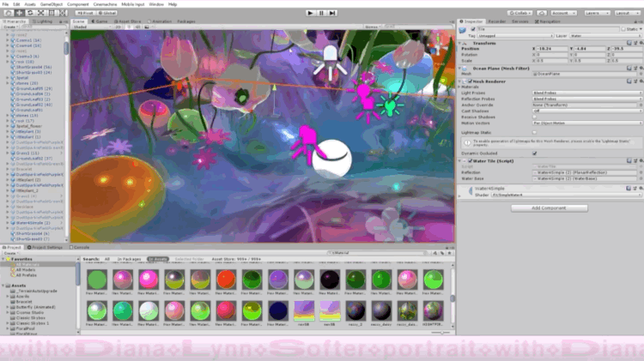The width and height of the screenshot is (644, 361).
Task: Select the Scale tool in toolbar
Action: [x=40, y=13]
